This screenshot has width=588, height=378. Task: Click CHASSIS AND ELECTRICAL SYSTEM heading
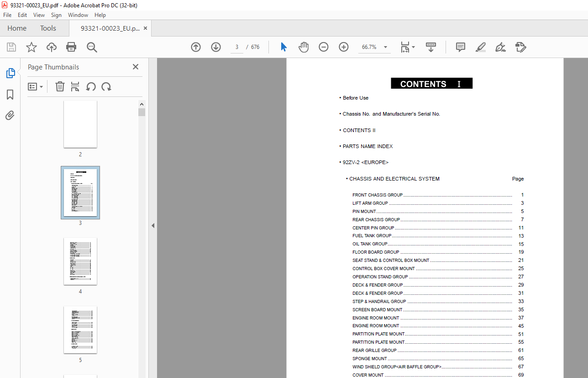(x=394, y=179)
